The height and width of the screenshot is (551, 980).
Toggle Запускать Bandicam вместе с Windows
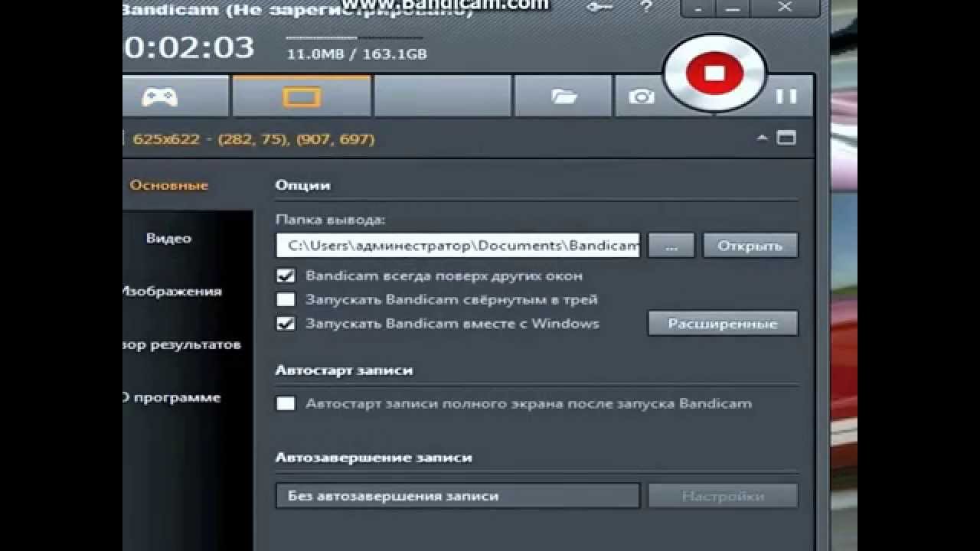[286, 323]
